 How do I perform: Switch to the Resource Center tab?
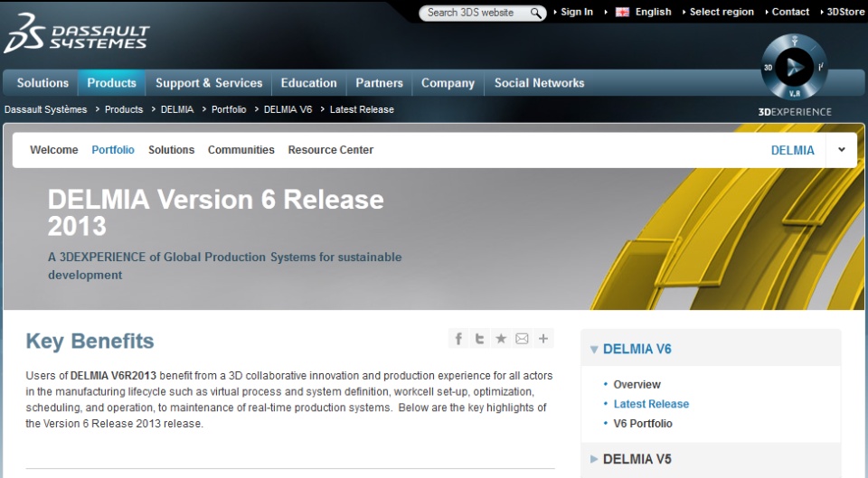[x=331, y=150]
